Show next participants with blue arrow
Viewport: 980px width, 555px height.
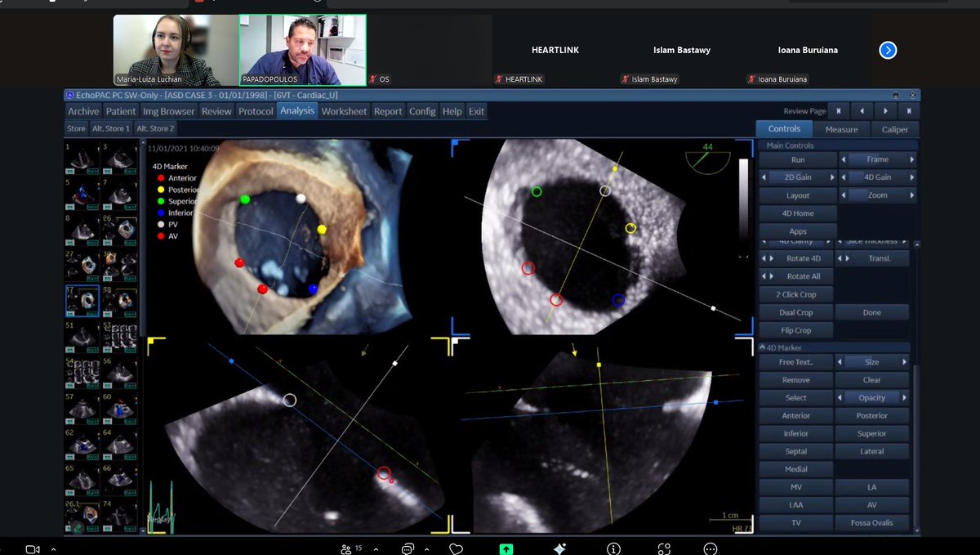[889, 50]
